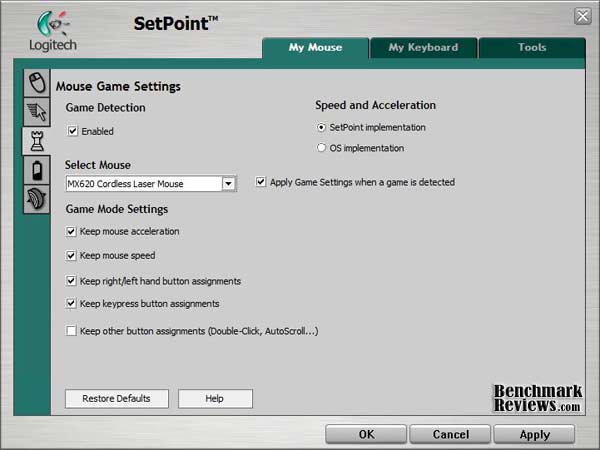Open the pointer movement settings sidebar icon
600x450 pixels.
(37, 112)
